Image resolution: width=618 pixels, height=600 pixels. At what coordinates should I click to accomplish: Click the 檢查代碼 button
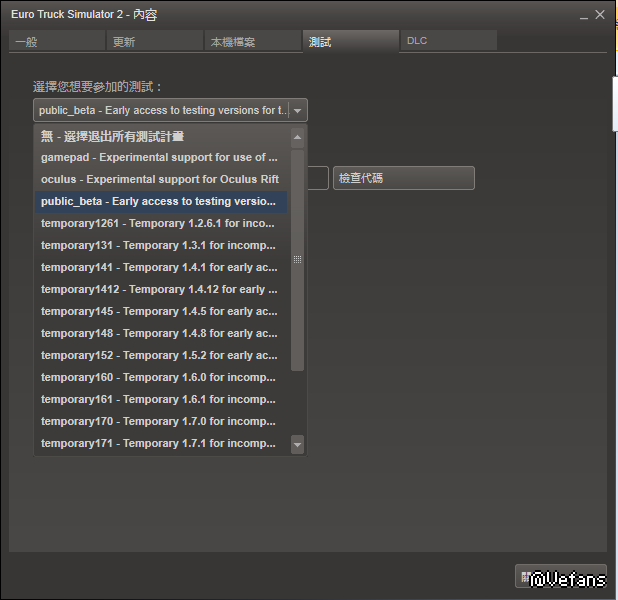point(404,178)
